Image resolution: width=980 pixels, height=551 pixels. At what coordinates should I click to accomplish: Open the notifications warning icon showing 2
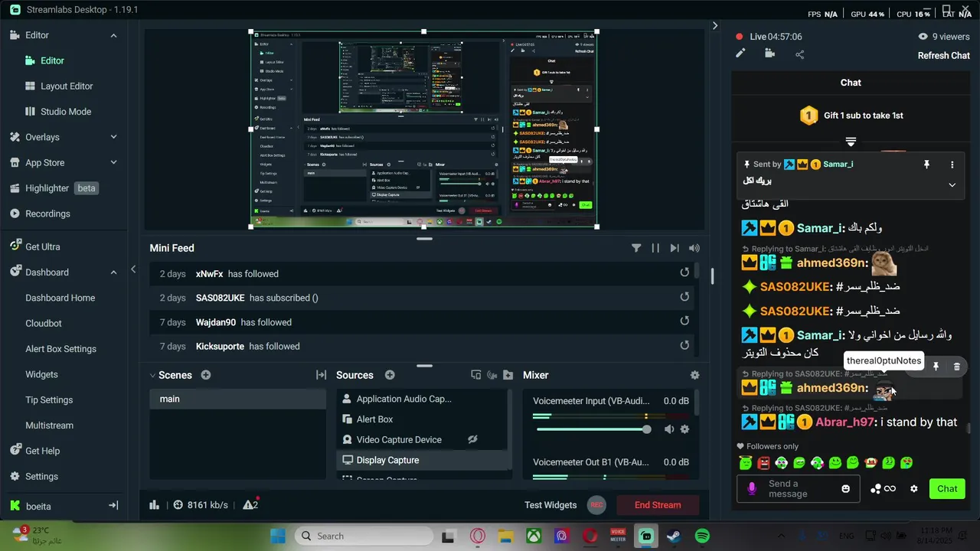coord(250,504)
